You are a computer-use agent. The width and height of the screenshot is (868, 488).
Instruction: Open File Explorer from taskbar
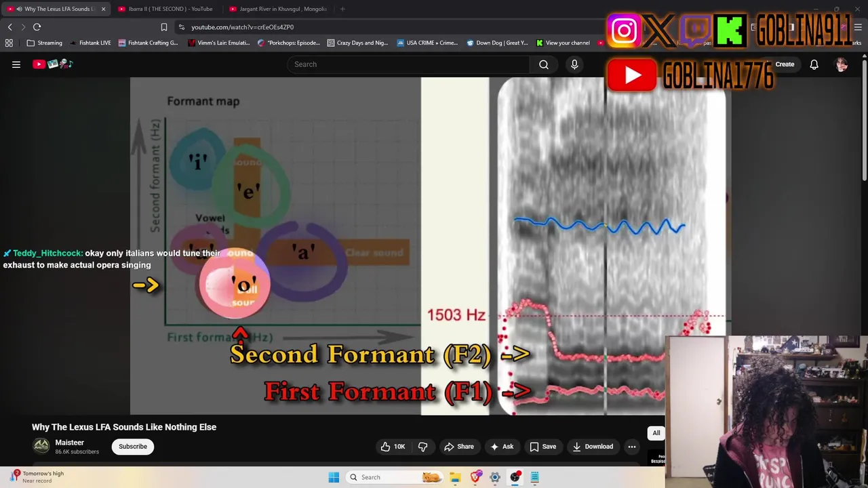pos(455,477)
